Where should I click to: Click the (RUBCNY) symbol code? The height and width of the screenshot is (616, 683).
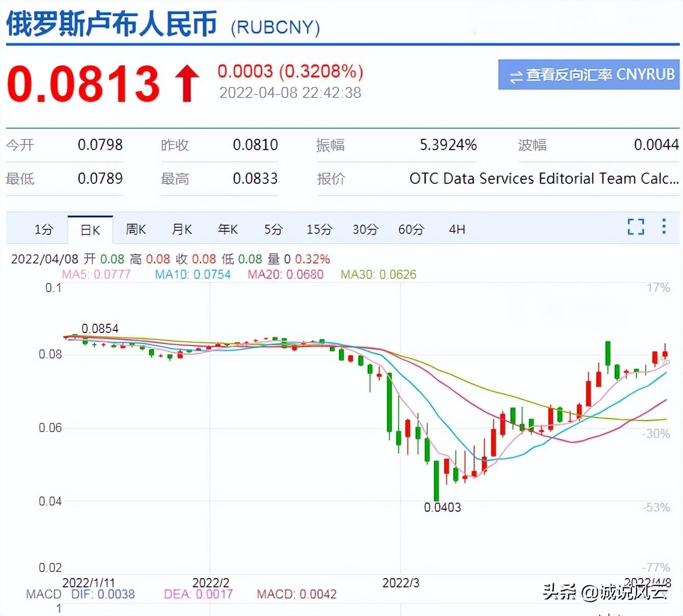point(276,27)
